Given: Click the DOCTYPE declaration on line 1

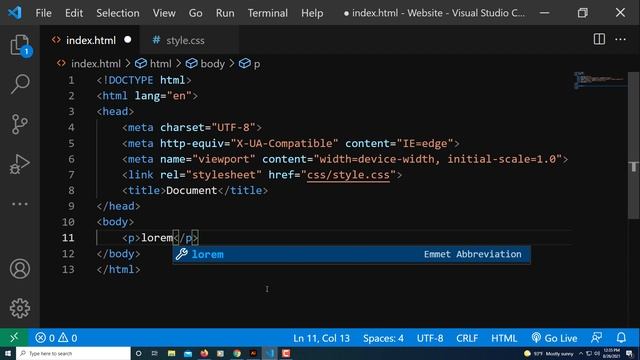Looking at the screenshot, I should tap(144, 80).
